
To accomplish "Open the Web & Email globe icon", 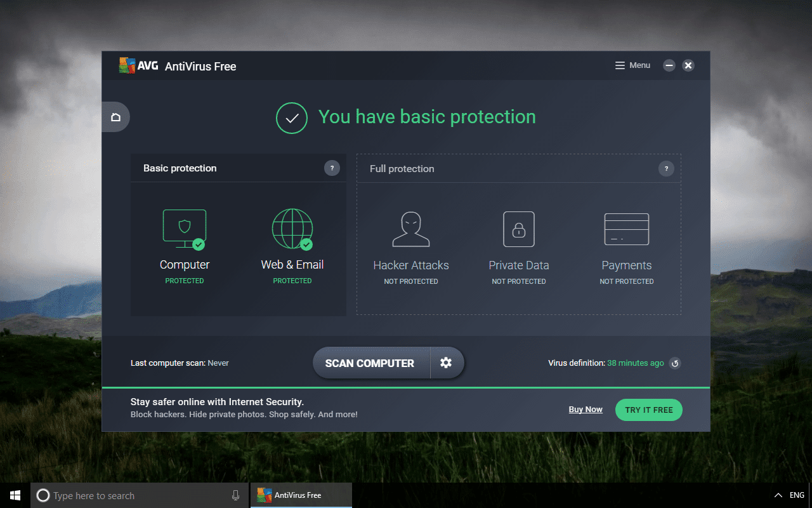I will (292, 229).
